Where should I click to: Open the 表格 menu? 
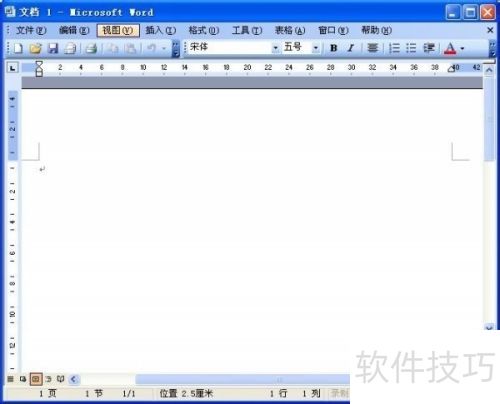290,30
